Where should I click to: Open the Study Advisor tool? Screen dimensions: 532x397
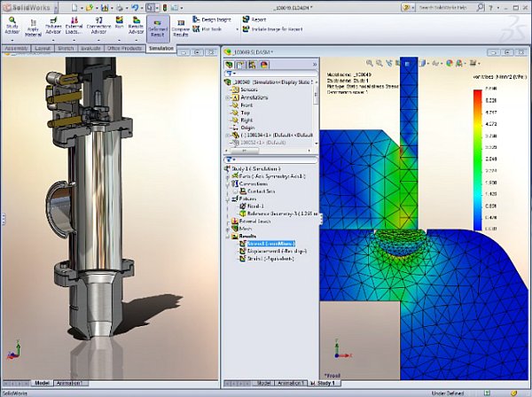coord(12,27)
